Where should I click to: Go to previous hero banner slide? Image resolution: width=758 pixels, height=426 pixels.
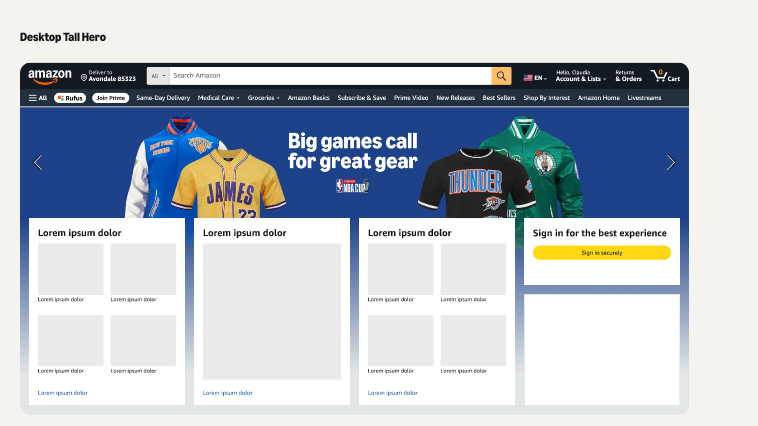coord(38,162)
